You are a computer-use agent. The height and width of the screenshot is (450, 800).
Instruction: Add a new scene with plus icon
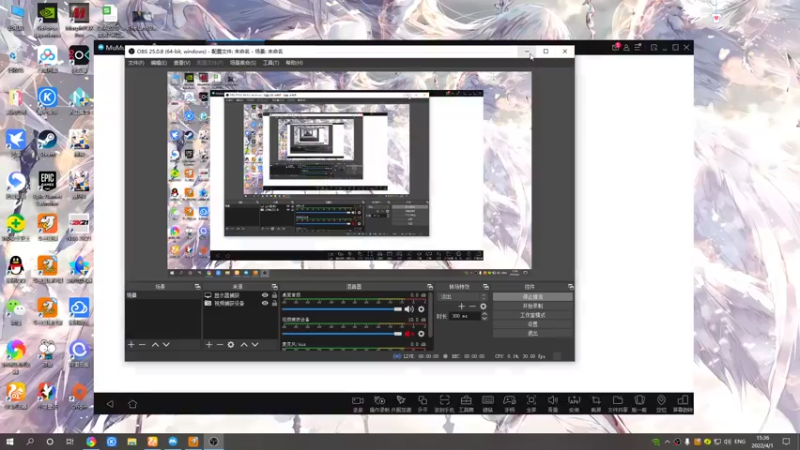[131, 345]
